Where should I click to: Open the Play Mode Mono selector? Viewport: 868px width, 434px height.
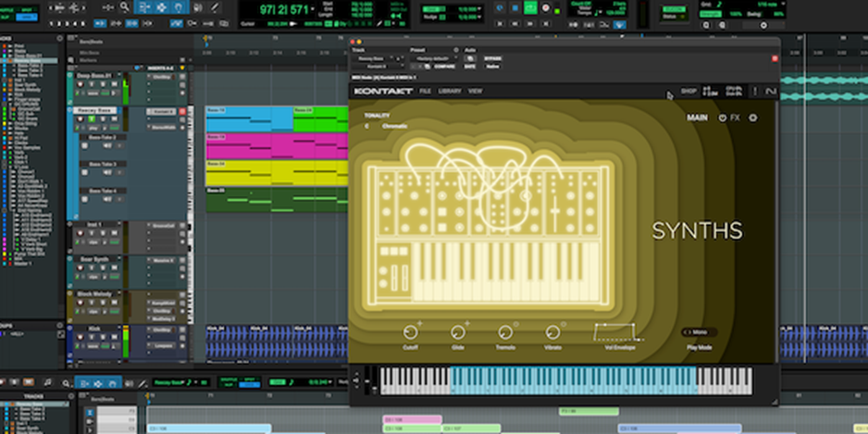(700, 332)
